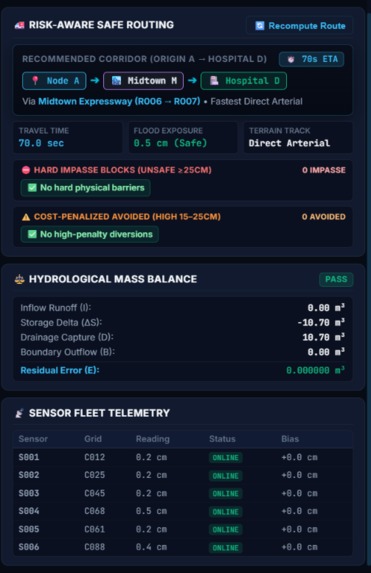Click the Storage Delta value -10.70 m³
The height and width of the screenshot is (573, 371).
pyautogui.click(x=321, y=323)
